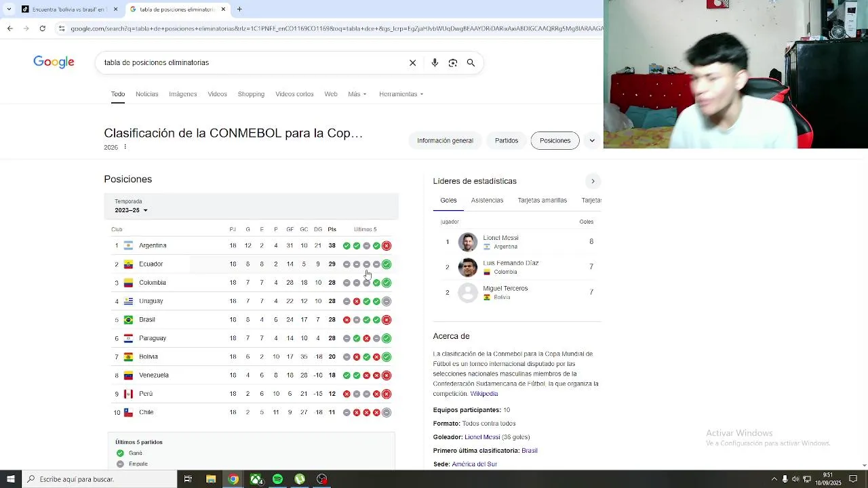
Task: Open search by image camera icon
Action: point(453,62)
